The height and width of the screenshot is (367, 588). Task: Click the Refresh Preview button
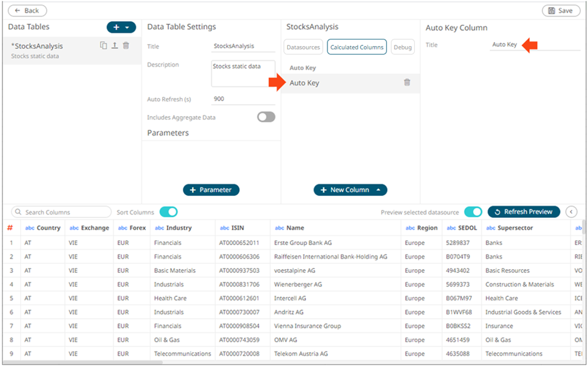(524, 212)
